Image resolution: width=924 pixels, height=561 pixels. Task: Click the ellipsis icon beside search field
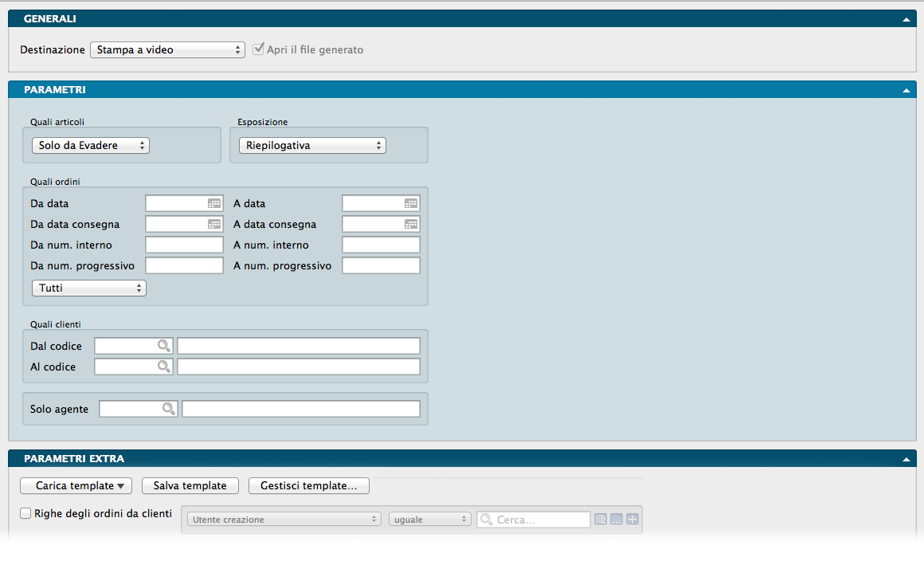[617, 520]
